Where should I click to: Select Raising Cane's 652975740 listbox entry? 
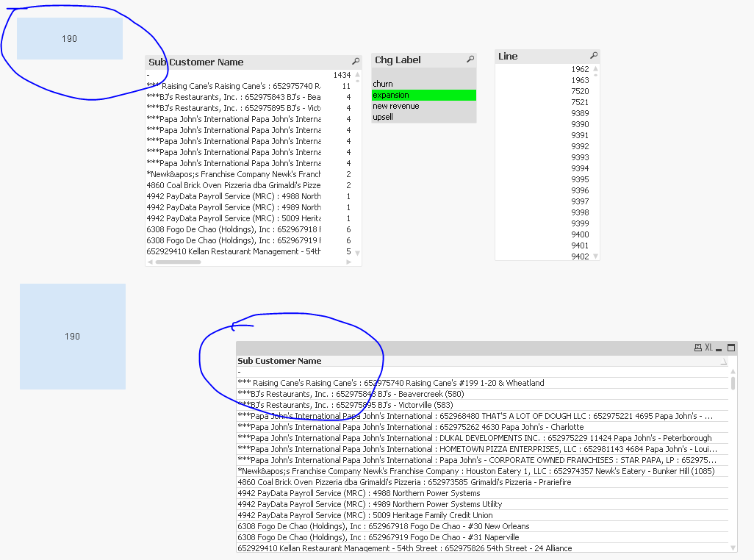pos(249,86)
